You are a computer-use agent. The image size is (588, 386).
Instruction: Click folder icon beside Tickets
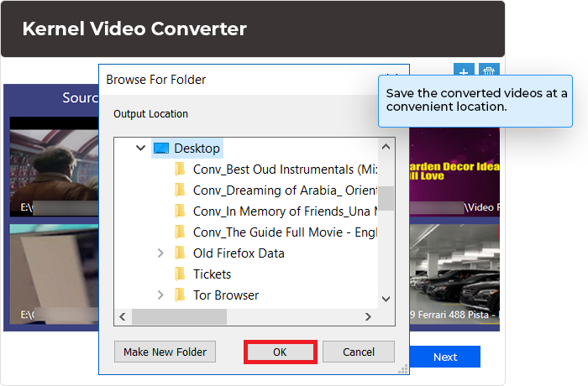pyautogui.click(x=180, y=274)
